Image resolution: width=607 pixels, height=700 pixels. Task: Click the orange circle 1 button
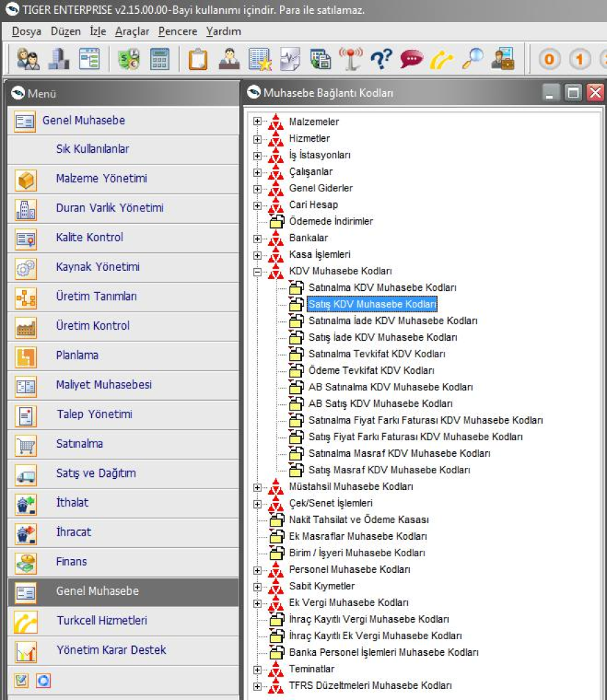point(580,59)
